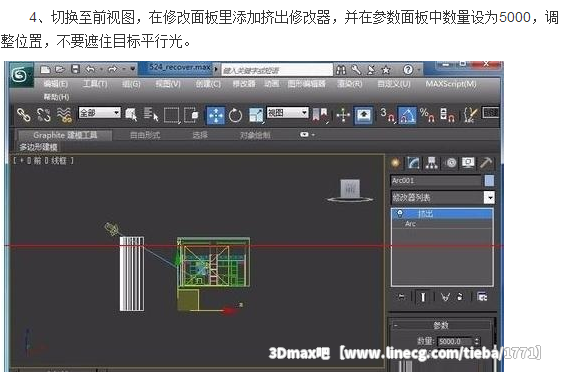Viewport: 581px width, 372px height.
Task: Collapse the 参数 rollout
Action: point(441,325)
